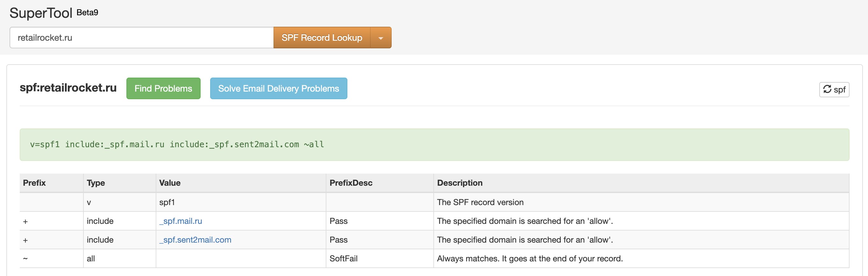
Task: Open the SPF Record Lookup dropdown arrow
Action: pyautogui.click(x=381, y=38)
